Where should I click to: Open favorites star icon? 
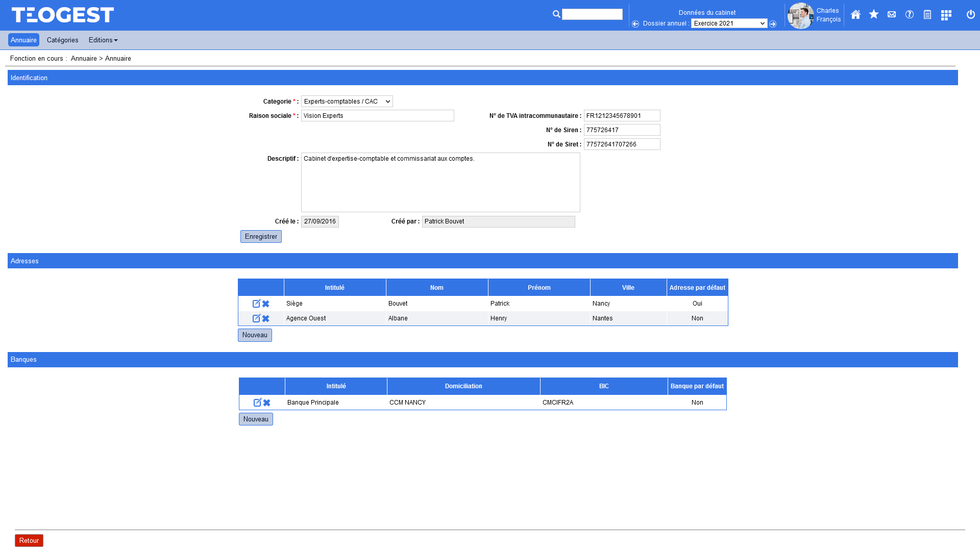tap(874, 14)
